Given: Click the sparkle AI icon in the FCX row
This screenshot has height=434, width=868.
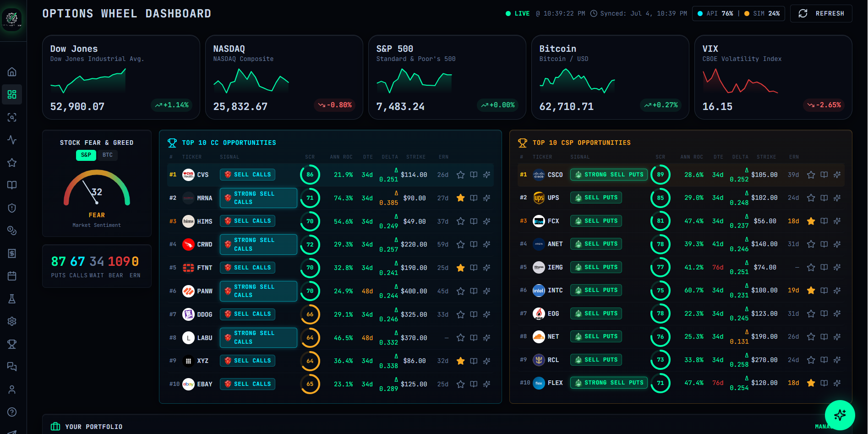Looking at the screenshot, I should 837,221.
